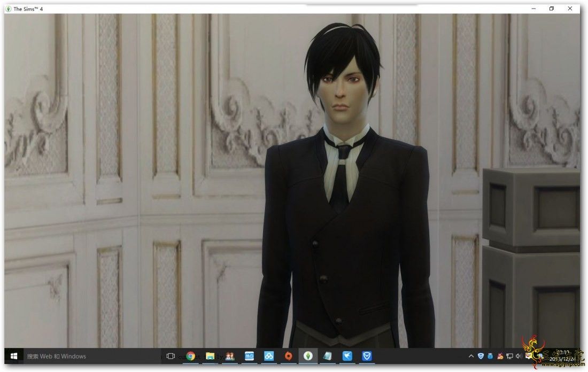Screen dimensions: 588x372
Task: Open Task View on the taskbar
Action: click(171, 356)
